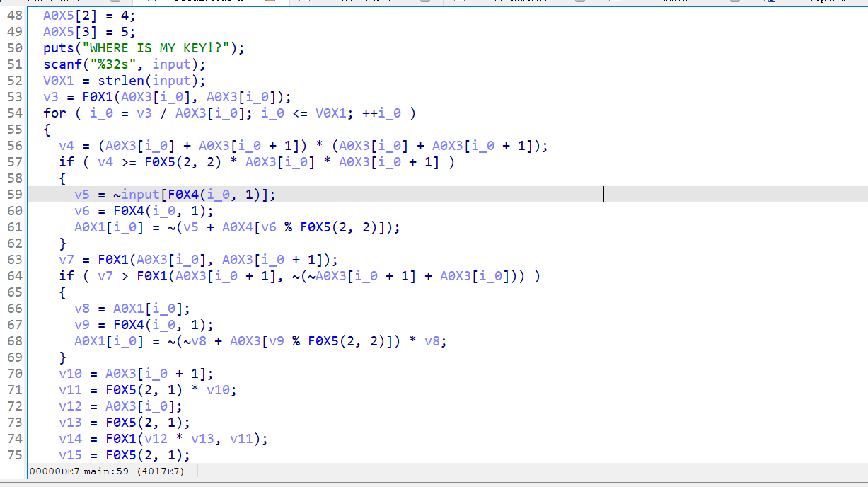Click variable v8 on line 66
The width and height of the screenshot is (868, 487).
82,309
